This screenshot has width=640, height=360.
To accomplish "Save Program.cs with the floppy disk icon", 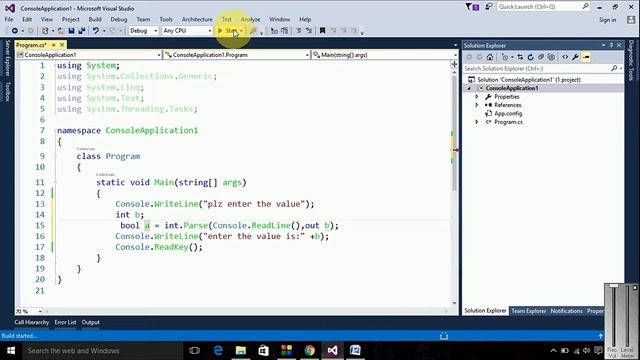I will click(71, 31).
